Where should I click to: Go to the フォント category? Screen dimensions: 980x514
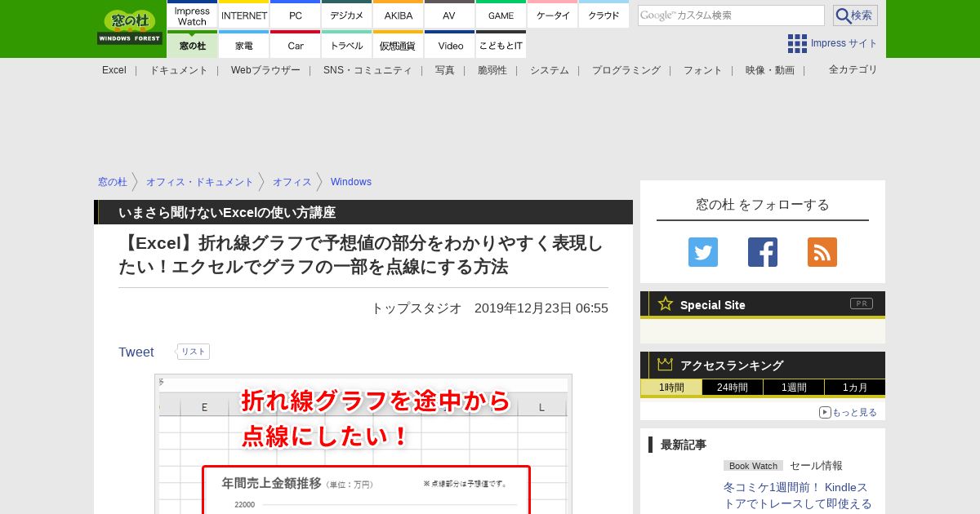pos(703,70)
